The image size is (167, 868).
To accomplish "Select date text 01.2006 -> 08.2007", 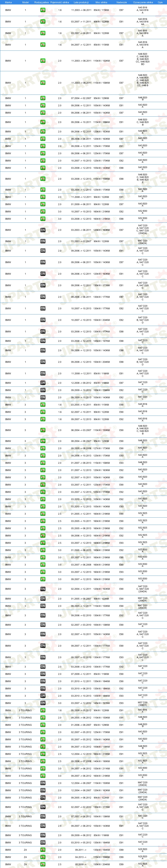I will pos(81,725).
